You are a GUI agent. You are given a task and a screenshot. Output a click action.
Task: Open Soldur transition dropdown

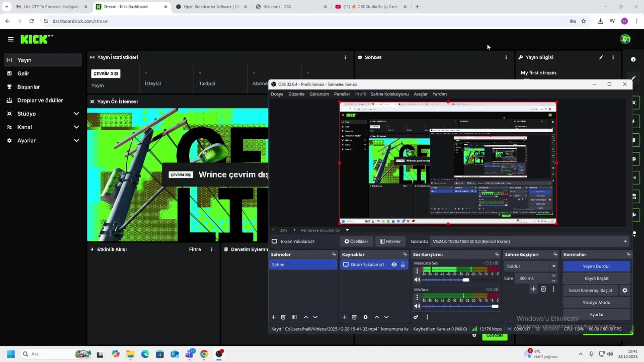pyautogui.click(x=531, y=266)
